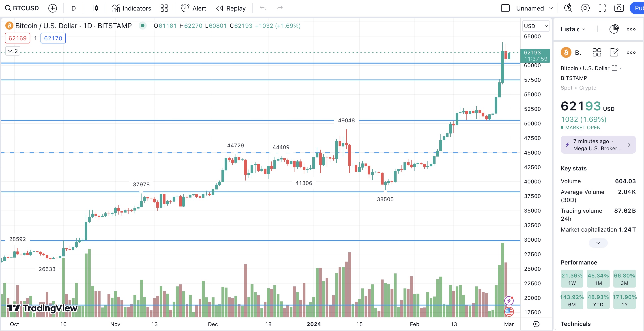This screenshot has height=331, width=644.
Task: Open the candlestick chart style selector
Action: (x=94, y=8)
